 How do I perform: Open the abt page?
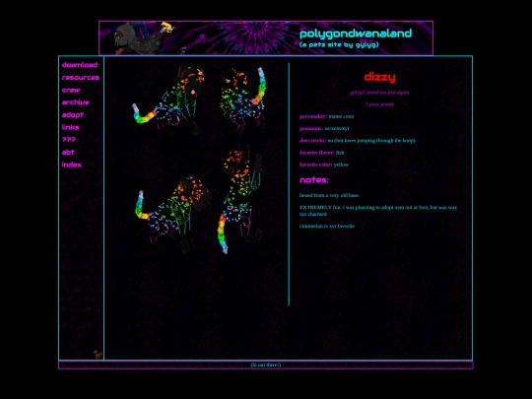click(68, 152)
